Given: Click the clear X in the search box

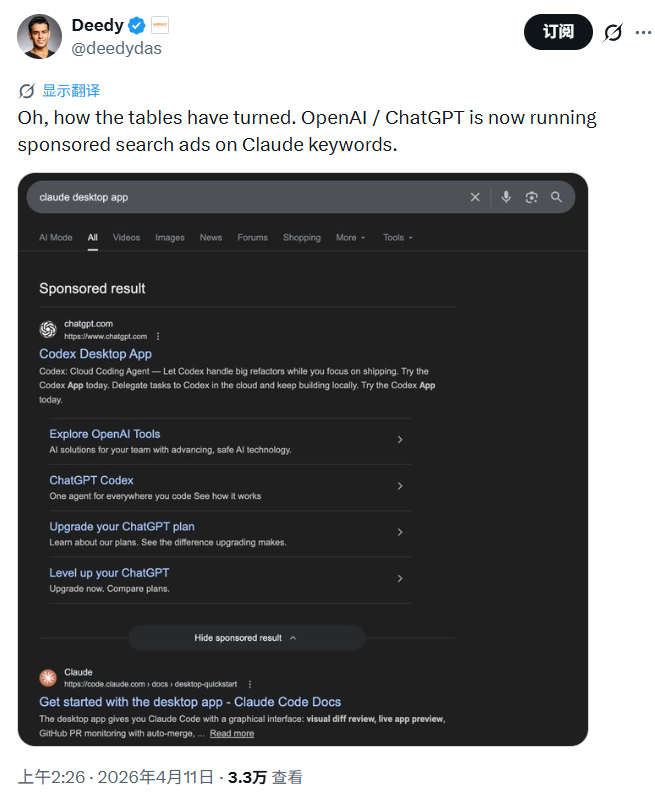Looking at the screenshot, I should pos(475,197).
